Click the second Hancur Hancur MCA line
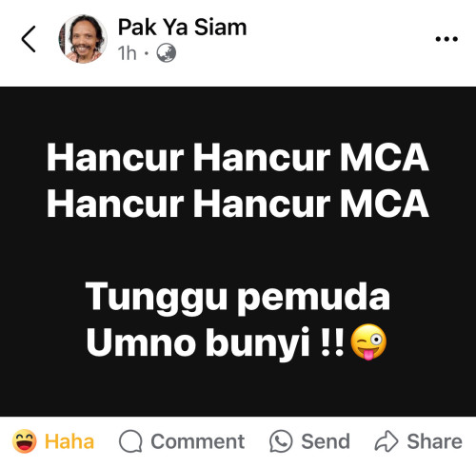This screenshot has width=476, height=468. point(238,204)
